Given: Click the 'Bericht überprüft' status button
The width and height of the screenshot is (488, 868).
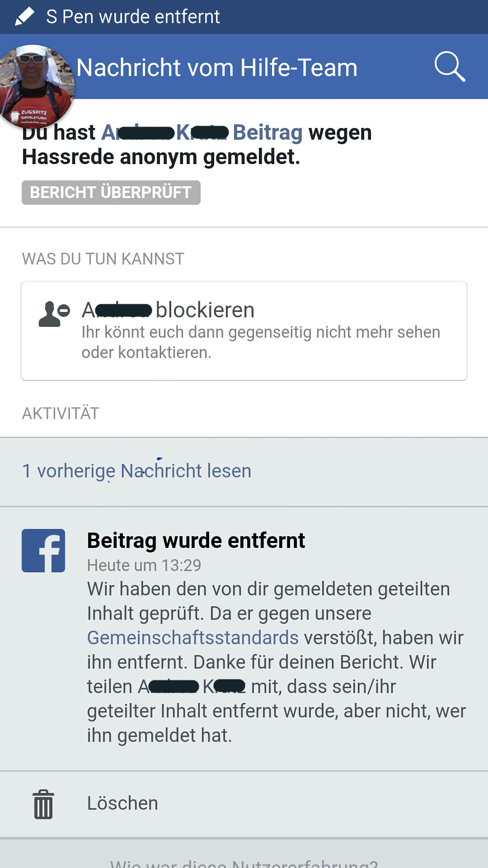Looking at the screenshot, I should point(111,193).
